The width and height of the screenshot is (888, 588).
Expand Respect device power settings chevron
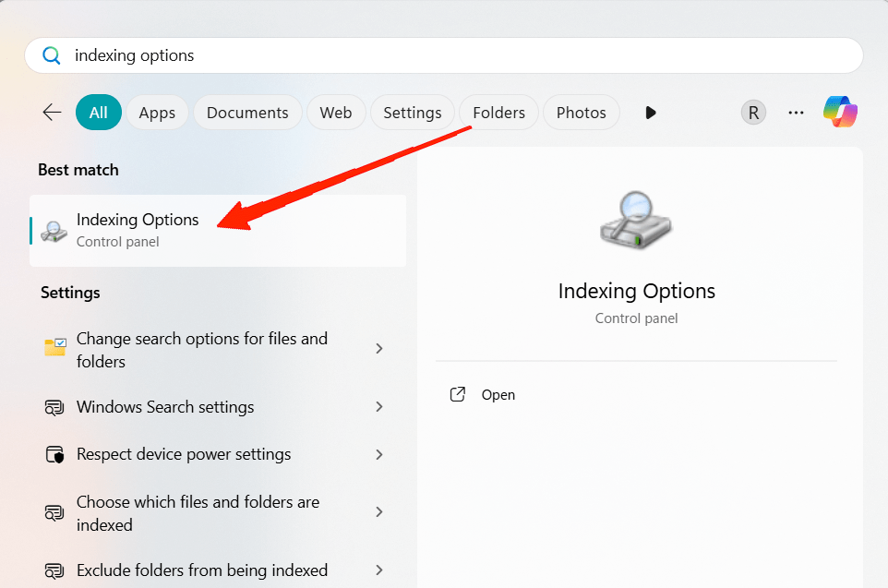(379, 454)
